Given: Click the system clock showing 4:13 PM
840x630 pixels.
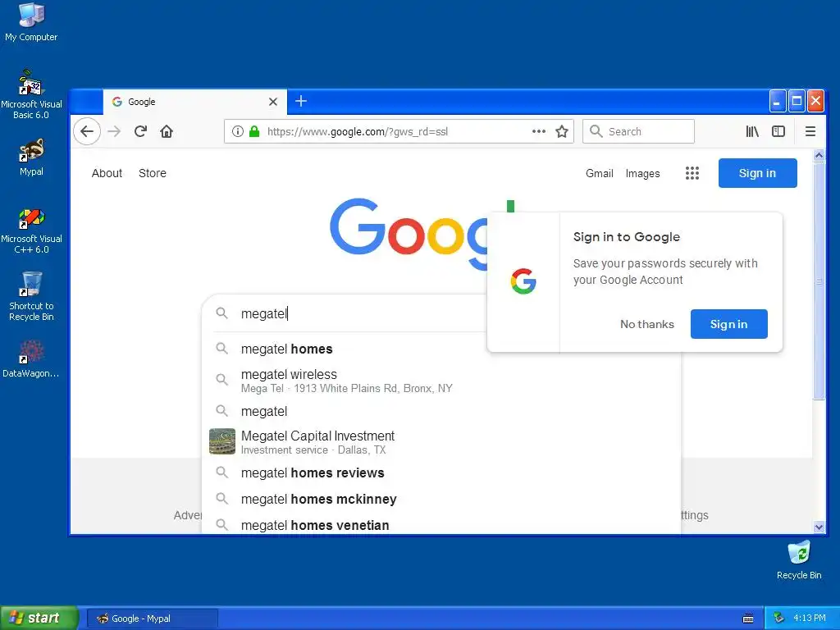Looking at the screenshot, I should (x=810, y=619).
